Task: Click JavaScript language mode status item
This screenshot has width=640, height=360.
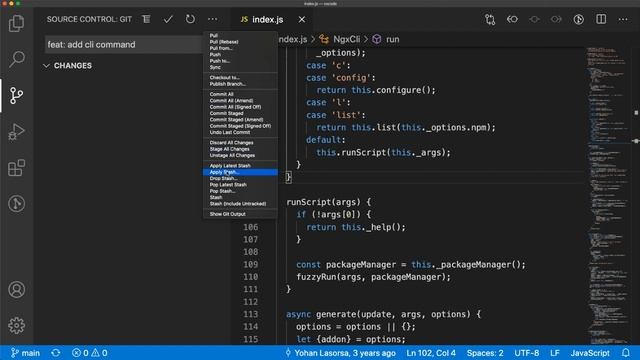Action: click(590, 353)
